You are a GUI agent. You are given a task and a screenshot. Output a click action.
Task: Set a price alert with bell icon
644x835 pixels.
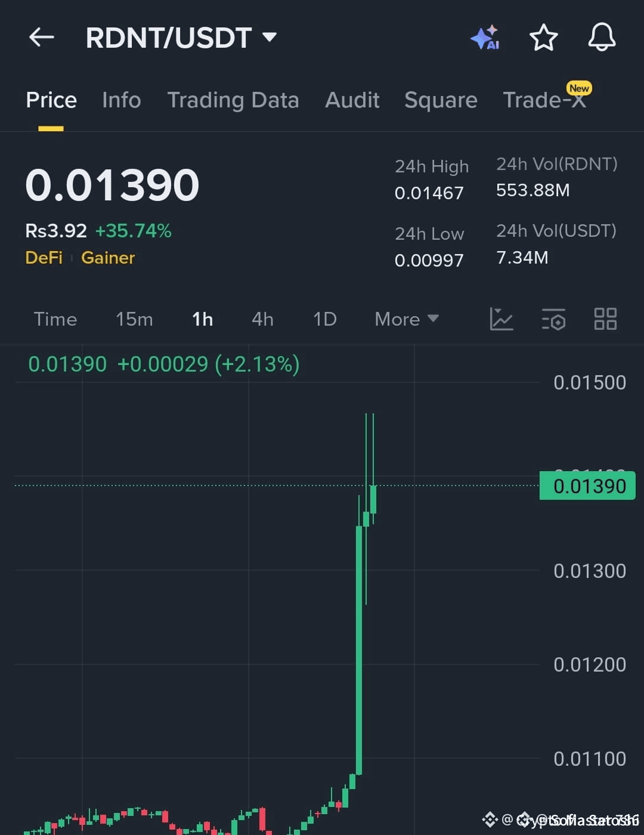click(x=602, y=37)
